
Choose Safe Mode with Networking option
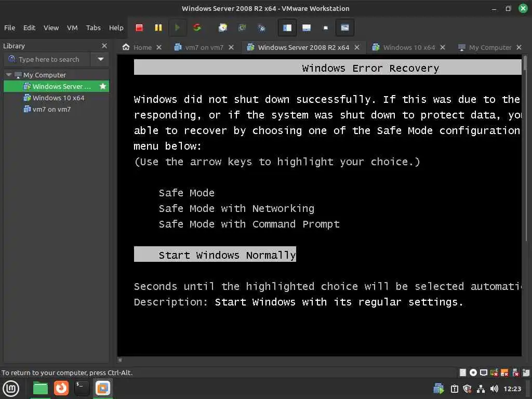(236, 208)
